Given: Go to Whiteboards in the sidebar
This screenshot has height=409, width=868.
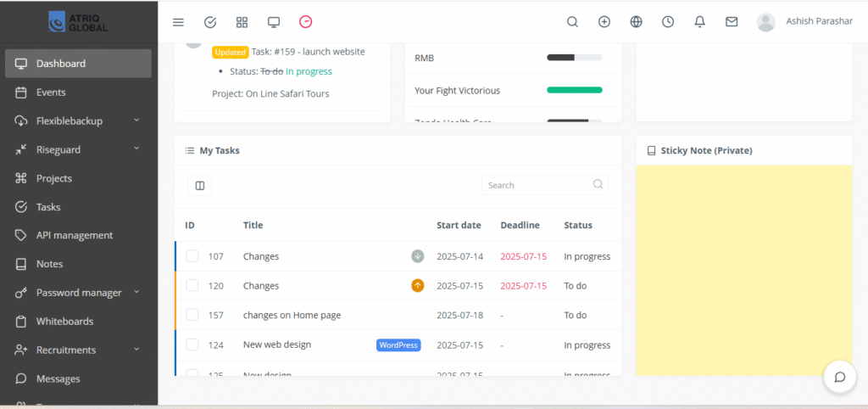Looking at the screenshot, I should (64, 322).
